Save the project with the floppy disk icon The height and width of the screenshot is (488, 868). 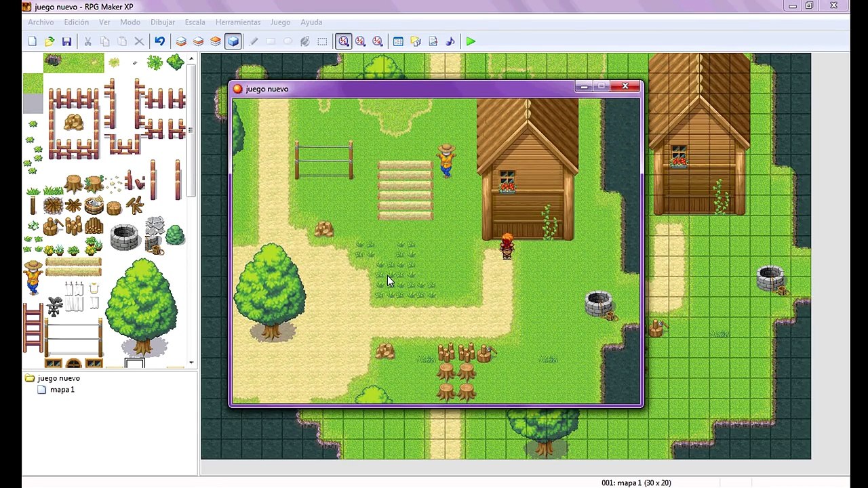point(66,41)
